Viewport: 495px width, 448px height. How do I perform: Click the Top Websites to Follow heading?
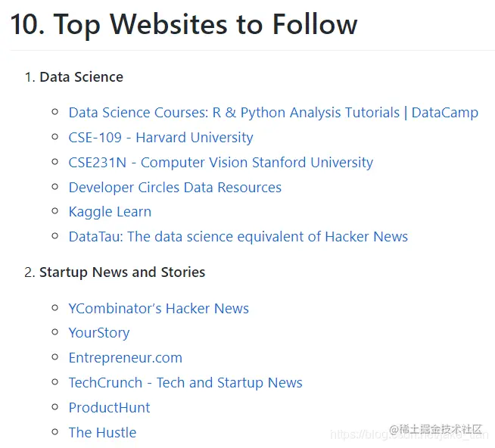[184, 24]
